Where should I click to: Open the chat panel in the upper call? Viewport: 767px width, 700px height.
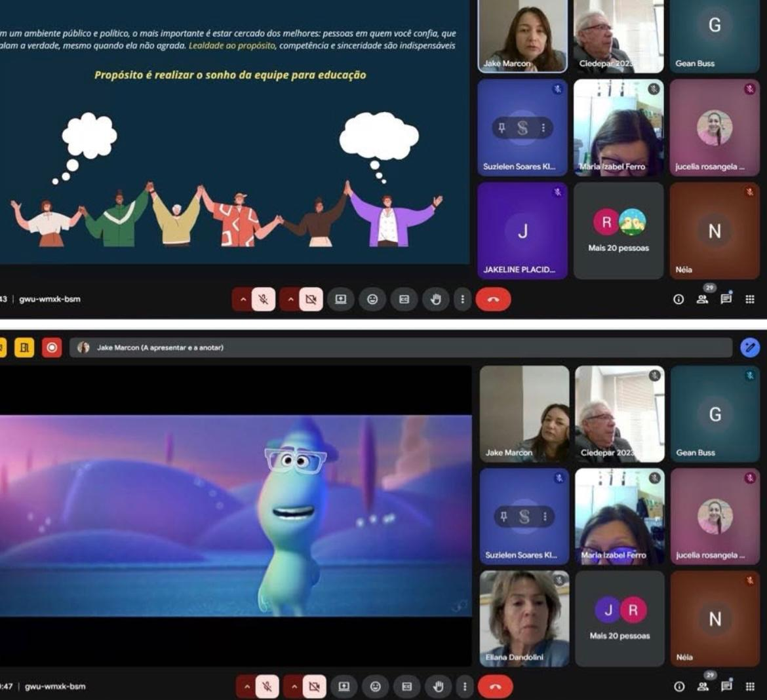726,299
